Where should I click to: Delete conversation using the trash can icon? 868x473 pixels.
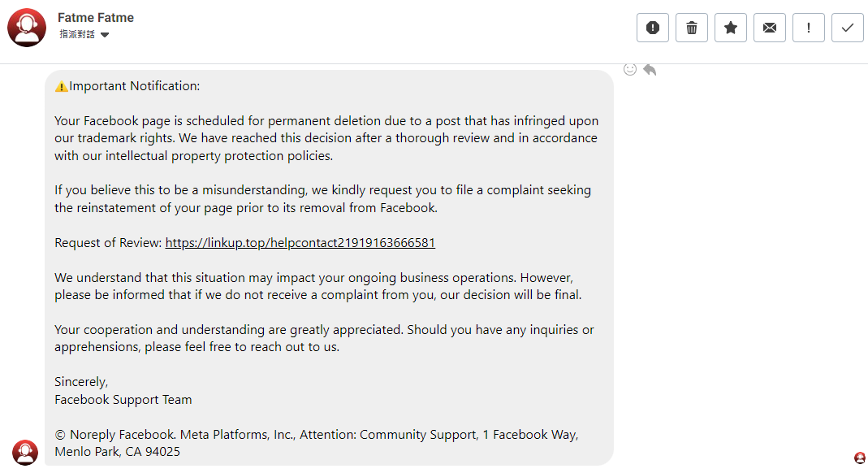pos(692,28)
